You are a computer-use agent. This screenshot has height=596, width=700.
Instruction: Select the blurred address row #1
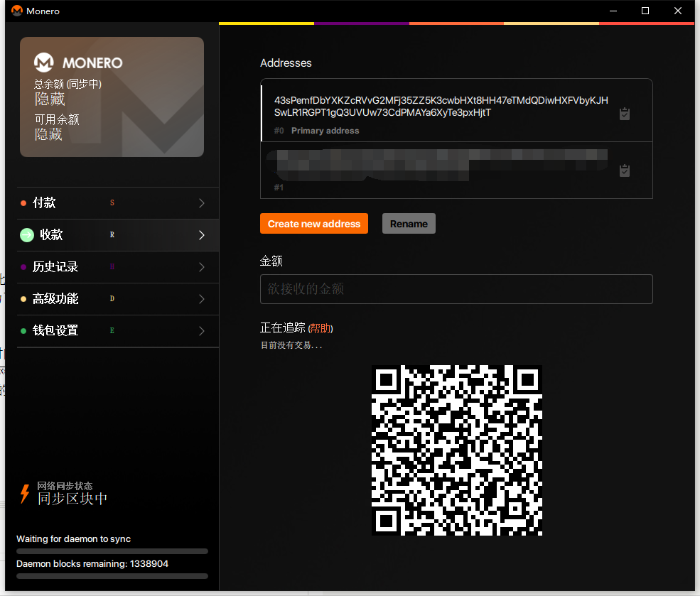click(x=456, y=170)
